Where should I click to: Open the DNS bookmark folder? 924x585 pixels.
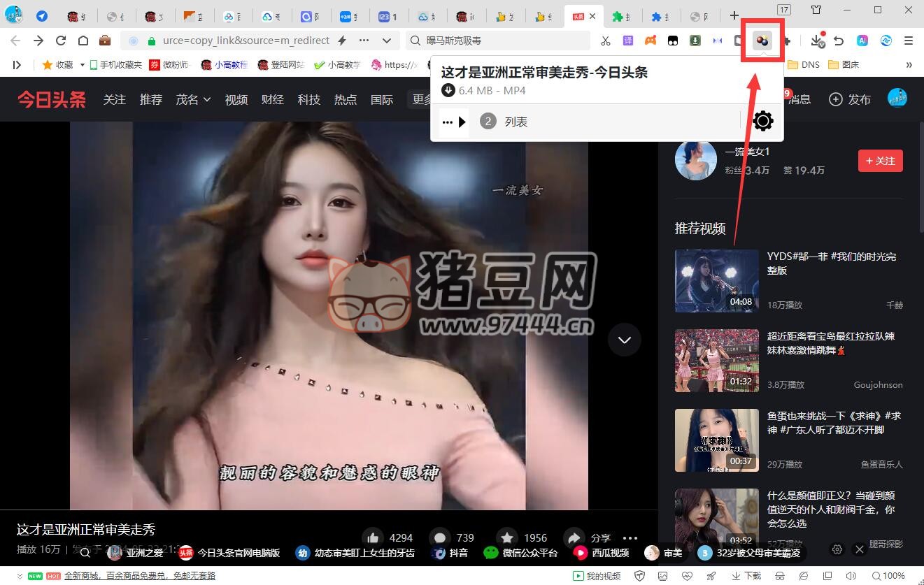pyautogui.click(x=804, y=64)
